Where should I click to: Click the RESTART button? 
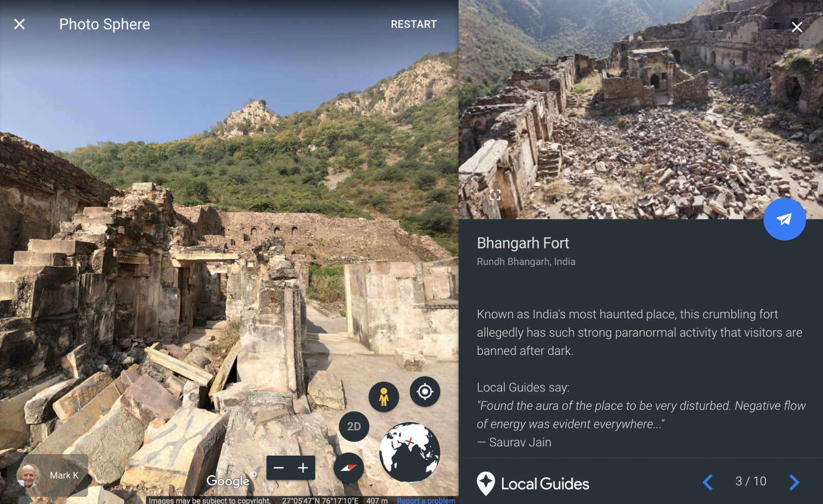pos(414,24)
